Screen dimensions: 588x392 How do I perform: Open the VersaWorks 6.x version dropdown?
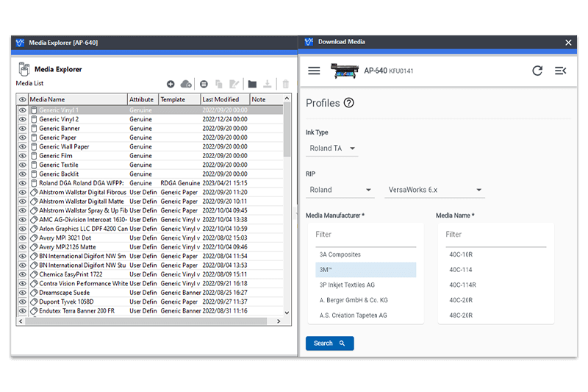435,190
